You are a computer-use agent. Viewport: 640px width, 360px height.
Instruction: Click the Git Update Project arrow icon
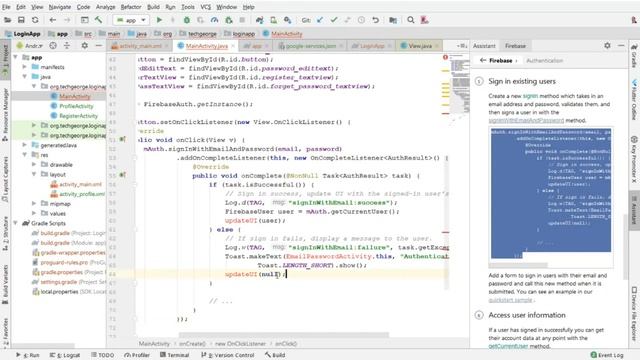click(320, 20)
